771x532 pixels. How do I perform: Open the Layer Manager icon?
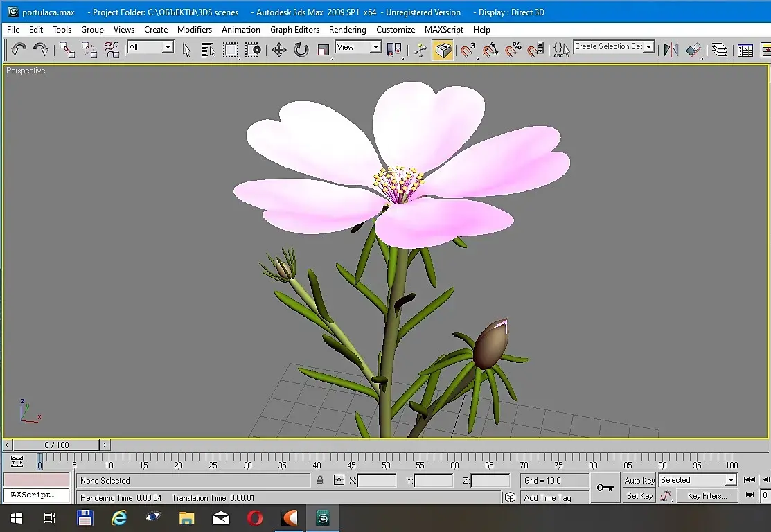(x=720, y=50)
